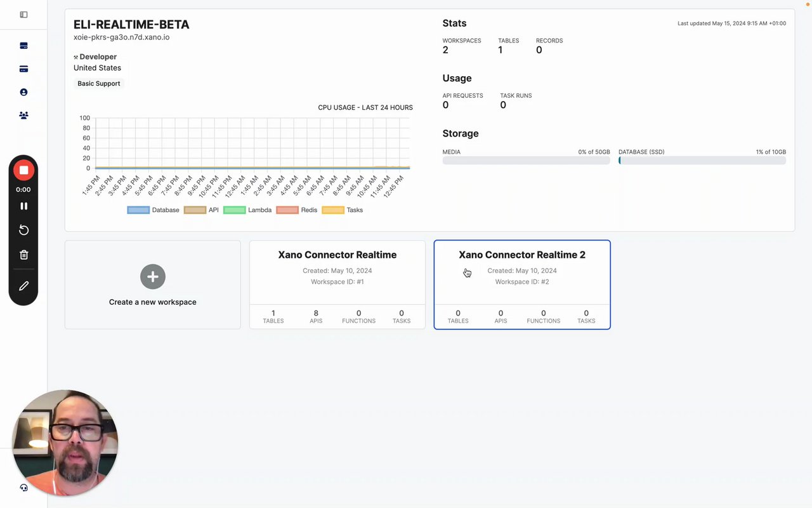Pause the recording
812x508 pixels.
[x=23, y=206]
